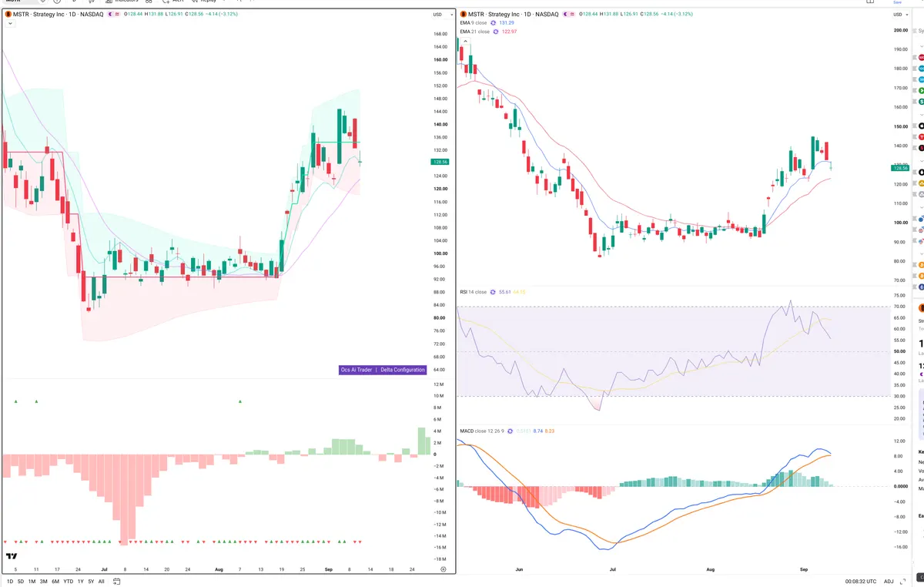The width and height of the screenshot is (924, 587).
Task: Select the EMA 21 close indicator legend
Action: coord(474,32)
